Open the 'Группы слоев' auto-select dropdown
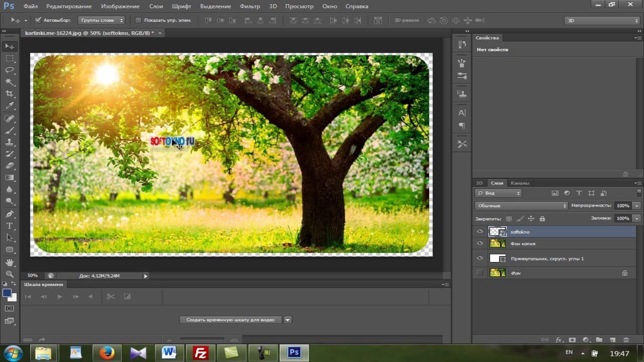Image resolution: width=644 pixels, height=362 pixels. pyautogui.click(x=101, y=21)
